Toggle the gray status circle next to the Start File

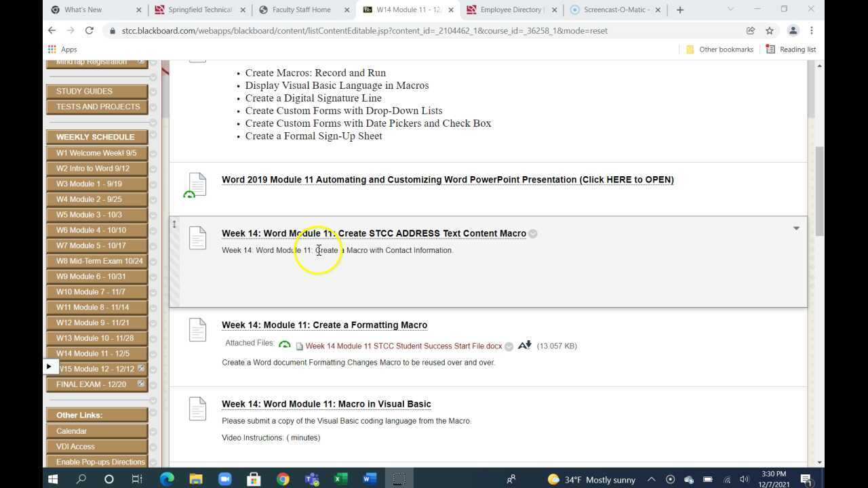508,346
